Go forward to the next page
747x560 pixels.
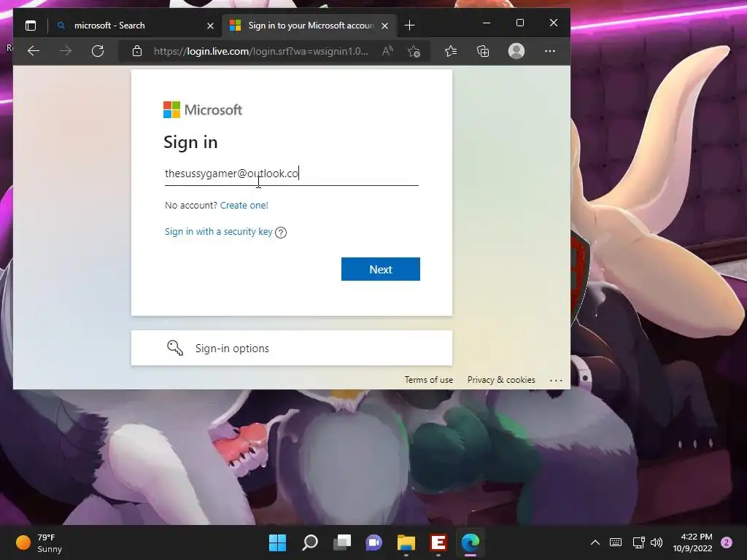click(66, 51)
